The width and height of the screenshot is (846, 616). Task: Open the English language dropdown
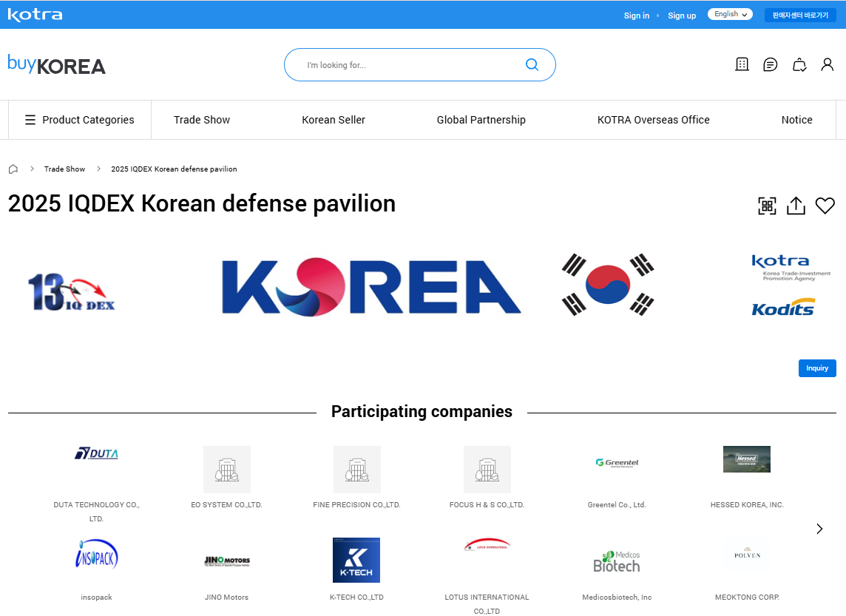730,14
